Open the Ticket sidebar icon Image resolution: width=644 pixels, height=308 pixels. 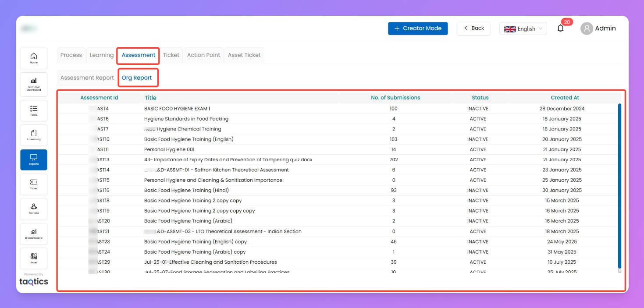34,184
